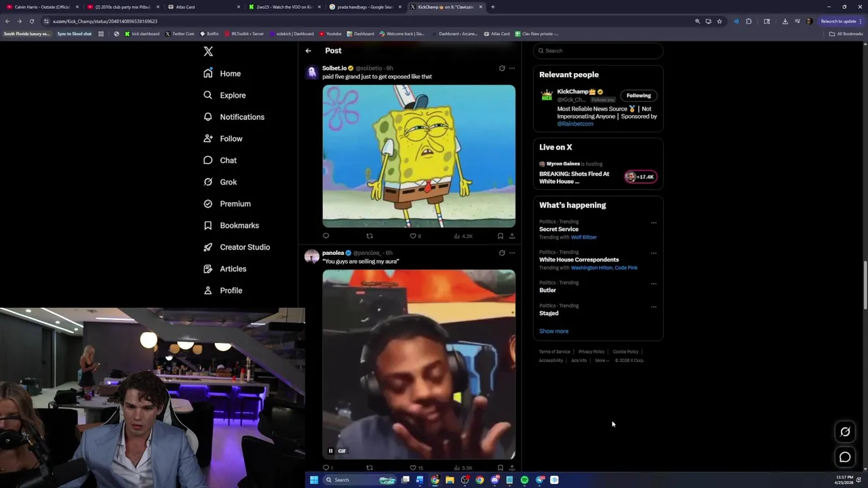Open more options for White House Correspondents trend
The width and height of the screenshot is (868, 488).
pos(654,253)
